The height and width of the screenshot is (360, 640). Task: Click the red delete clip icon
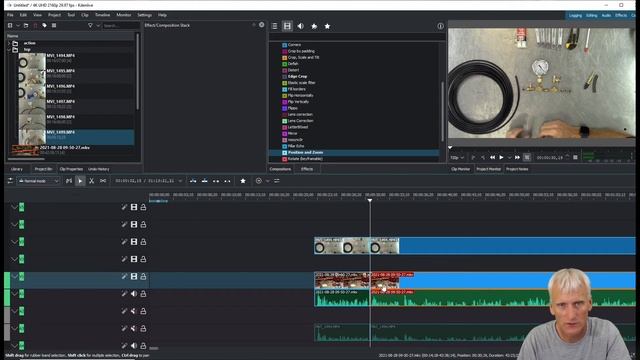click(x=35, y=25)
